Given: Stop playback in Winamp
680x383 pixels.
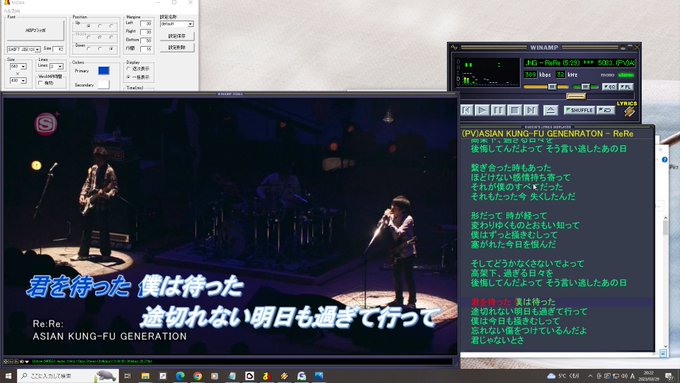Looking at the screenshot, I should point(514,110).
